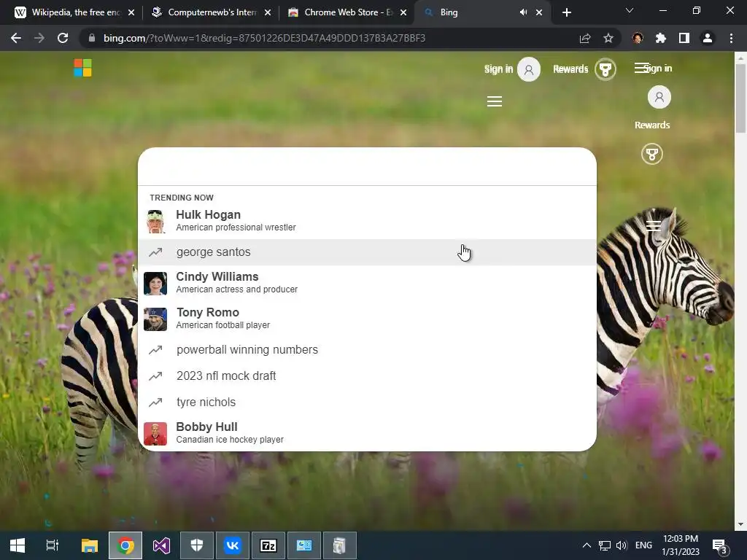Click the Sign in text in header
Viewport: 747px width, 560px height.
pyautogui.click(x=498, y=69)
